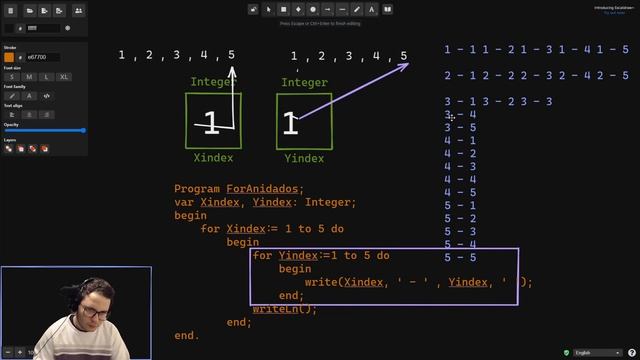Open the English language dropdown
This screenshot has width=640, height=360.
(x=597, y=353)
